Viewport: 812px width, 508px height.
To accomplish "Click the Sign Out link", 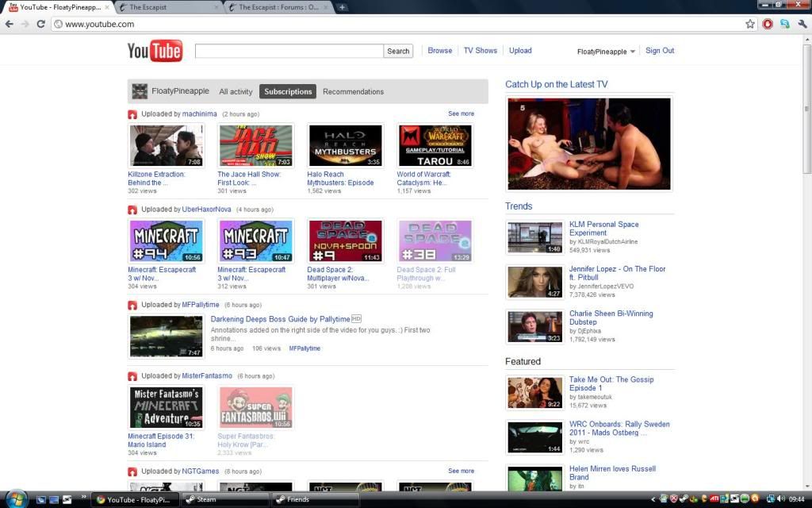I will 660,50.
